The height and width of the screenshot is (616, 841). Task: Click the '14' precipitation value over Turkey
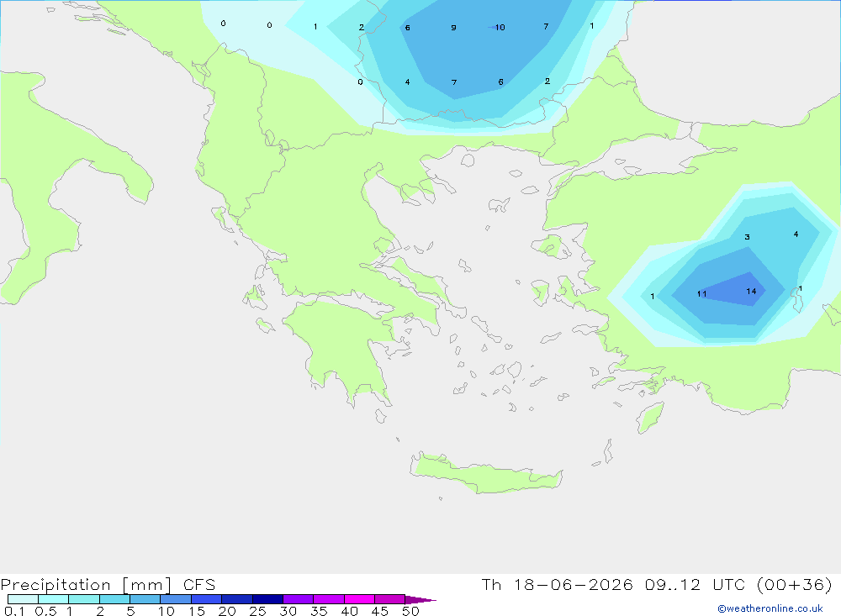[751, 291]
